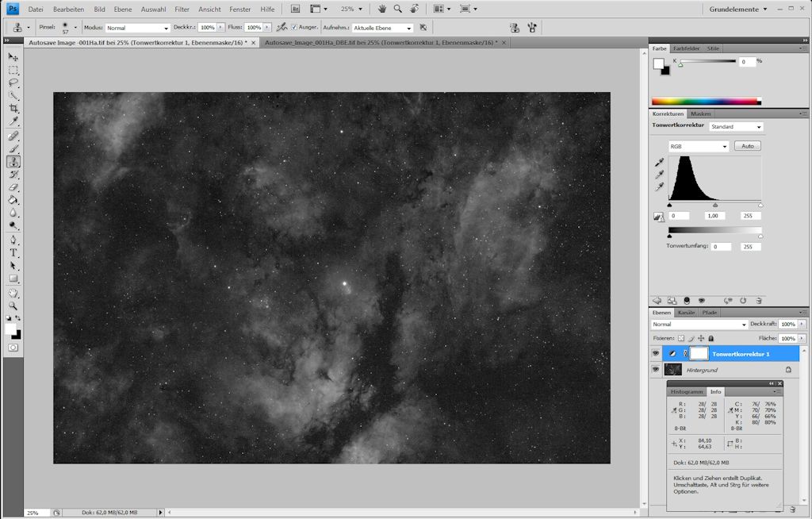Click the Deckkraft field in Ebenen panel
This screenshot has width=812, height=519.
pyautogui.click(x=787, y=324)
